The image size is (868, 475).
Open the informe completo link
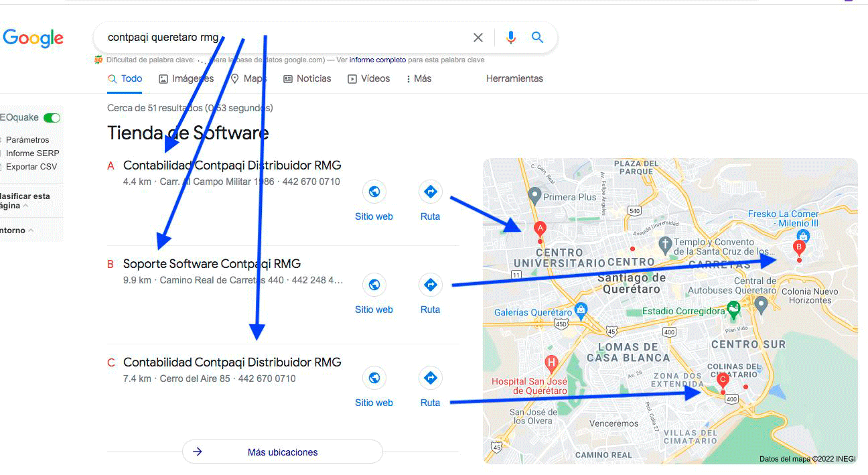[378, 60]
